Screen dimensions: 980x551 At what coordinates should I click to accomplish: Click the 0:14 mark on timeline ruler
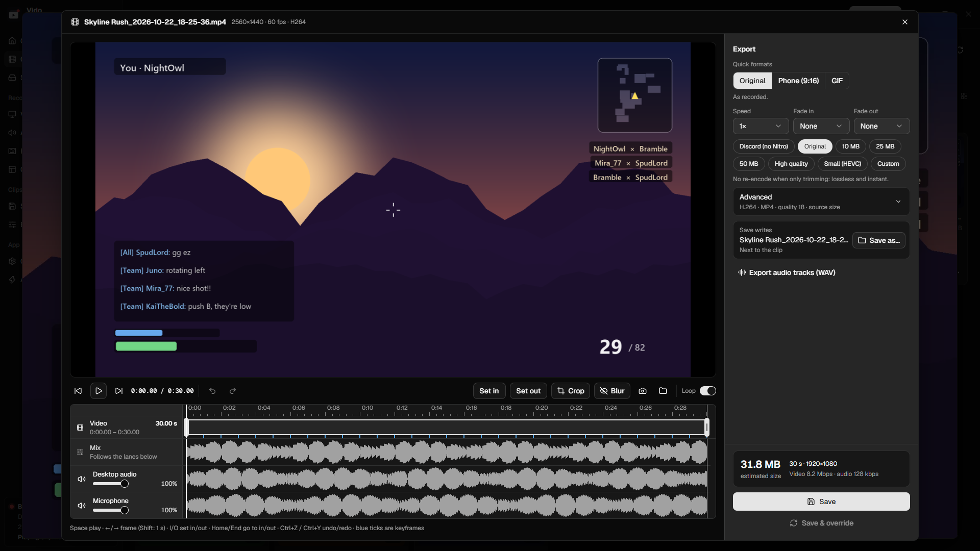(436, 408)
